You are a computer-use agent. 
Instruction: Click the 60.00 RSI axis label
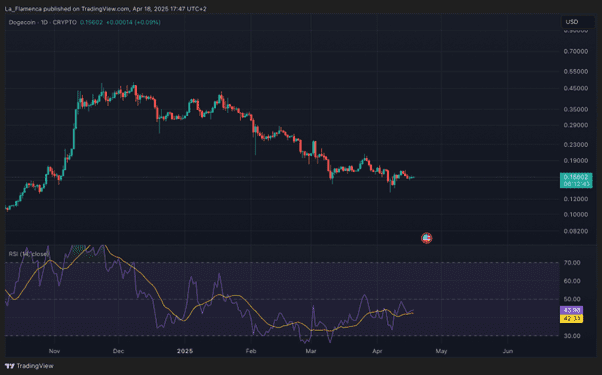click(x=572, y=281)
